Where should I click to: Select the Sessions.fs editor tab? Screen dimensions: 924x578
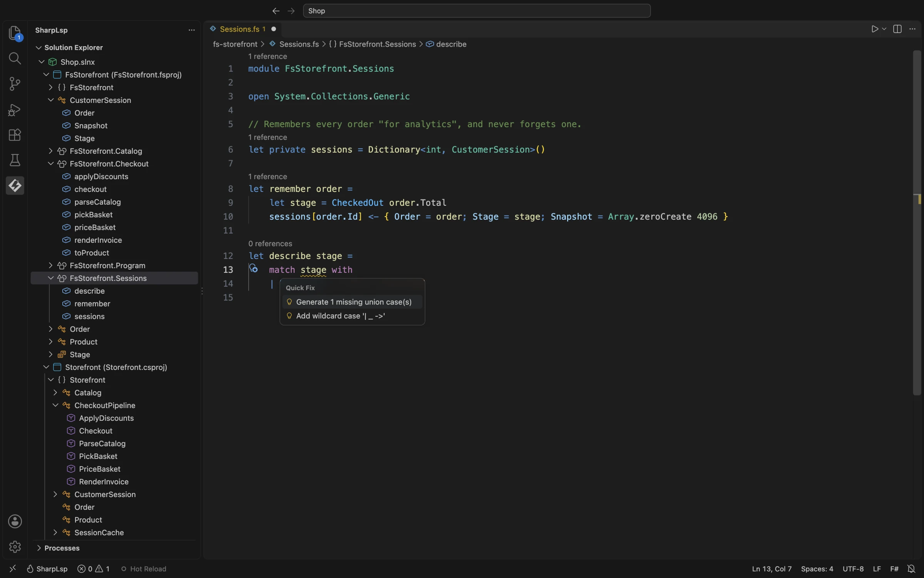coord(243,29)
